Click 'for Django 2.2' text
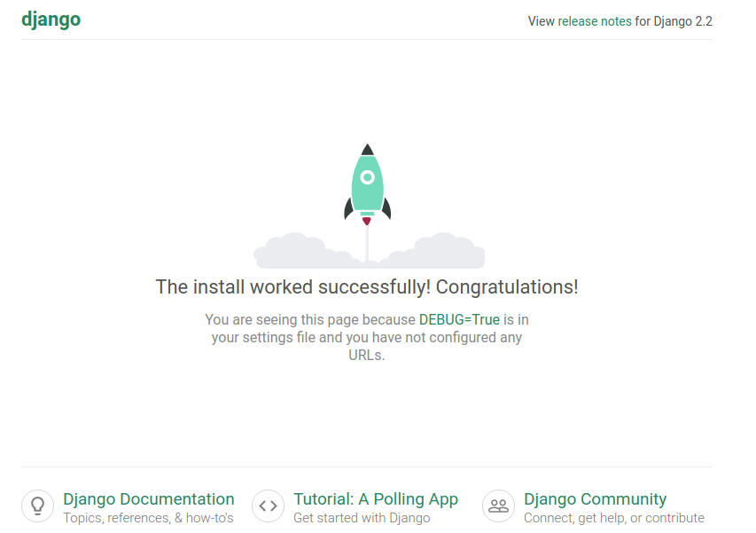Screen dimensions: 756x533 (x=674, y=21)
